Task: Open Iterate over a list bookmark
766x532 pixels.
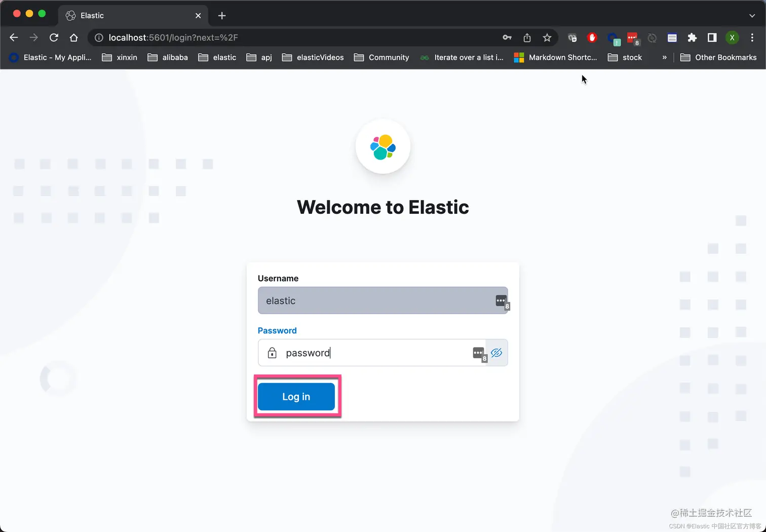Action: pyautogui.click(x=462, y=57)
